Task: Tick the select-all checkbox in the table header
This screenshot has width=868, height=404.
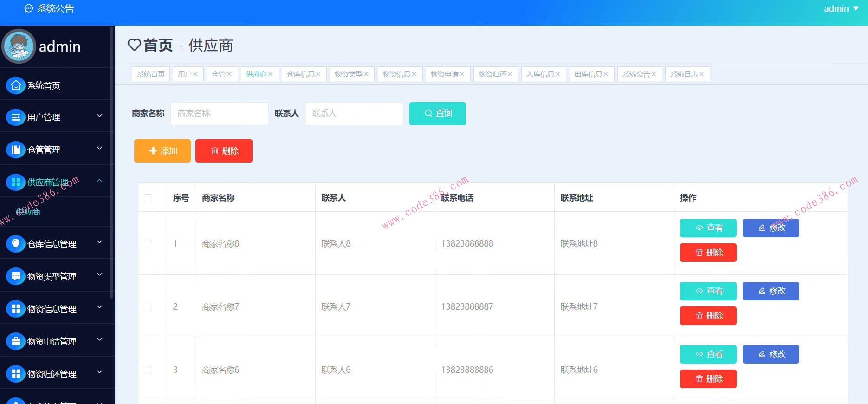Action: coord(148,198)
